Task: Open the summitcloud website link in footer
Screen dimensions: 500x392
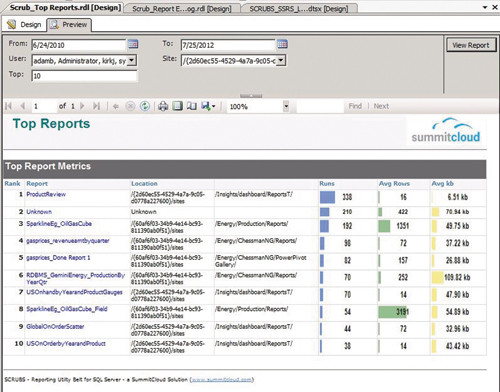Action: (222, 379)
